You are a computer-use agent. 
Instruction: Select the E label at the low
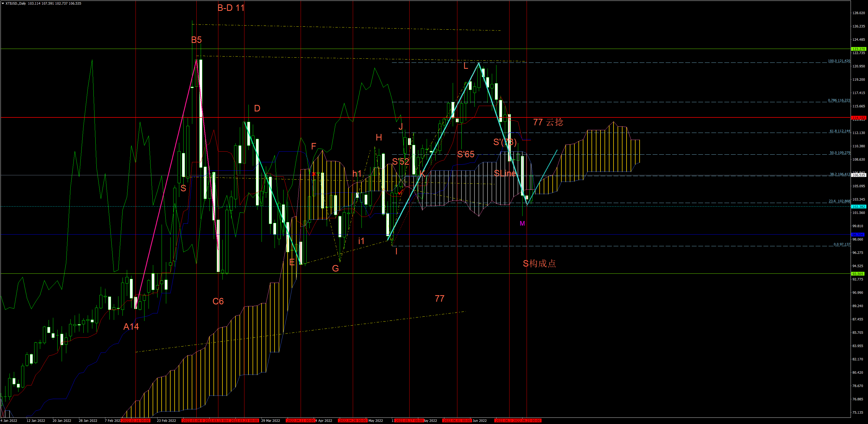pyautogui.click(x=292, y=262)
